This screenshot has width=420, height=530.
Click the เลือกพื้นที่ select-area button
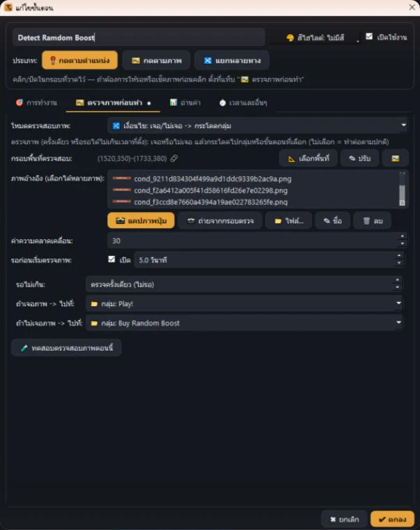coord(308,158)
